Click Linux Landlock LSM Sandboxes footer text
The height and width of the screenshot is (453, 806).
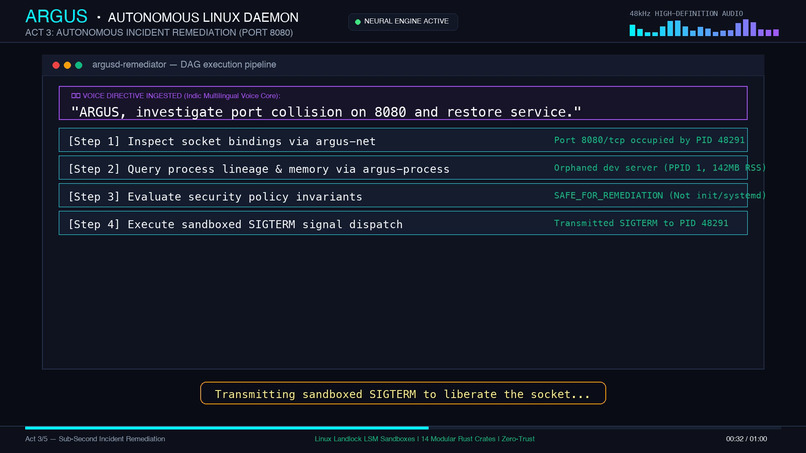coord(425,439)
